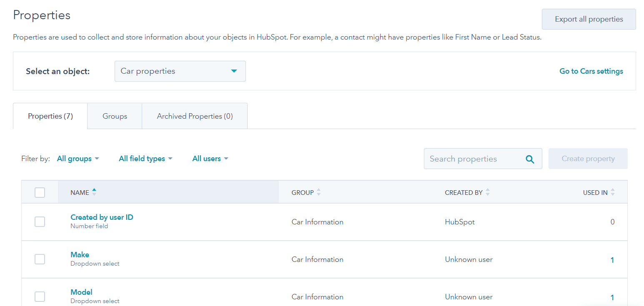The image size is (644, 306).
Task: Follow the Go to Cars settings link
Action: [591, 71]
